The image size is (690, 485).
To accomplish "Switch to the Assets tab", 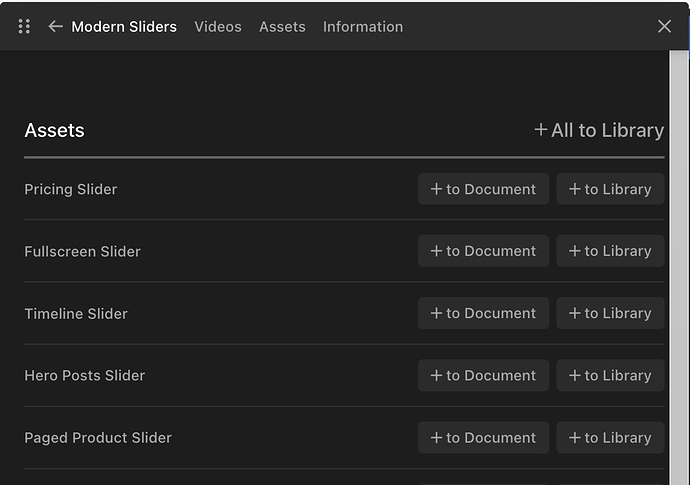I will (x=282, y=27).
